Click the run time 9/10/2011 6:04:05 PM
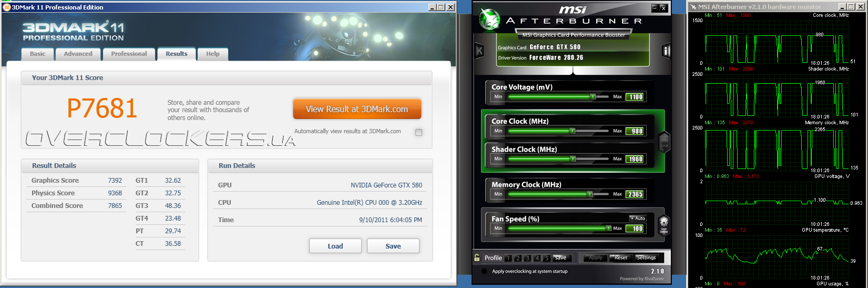 click(x=391, y=220)
